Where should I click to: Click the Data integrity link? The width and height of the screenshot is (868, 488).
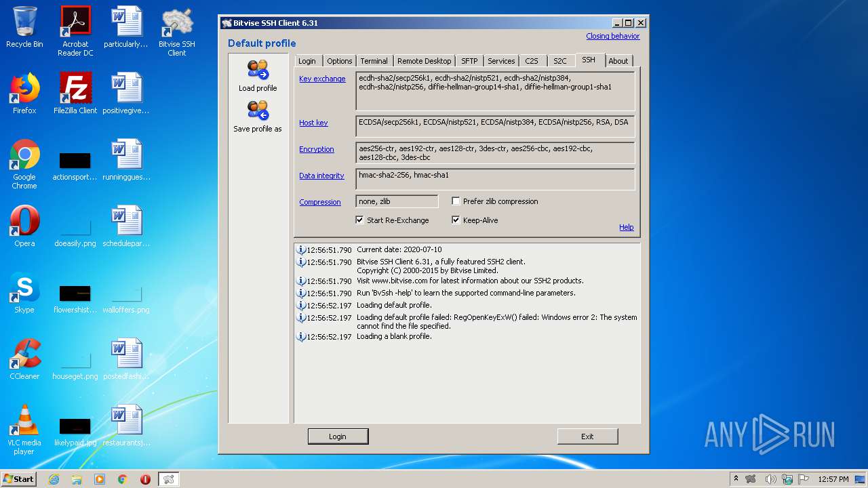pos(321,176)
